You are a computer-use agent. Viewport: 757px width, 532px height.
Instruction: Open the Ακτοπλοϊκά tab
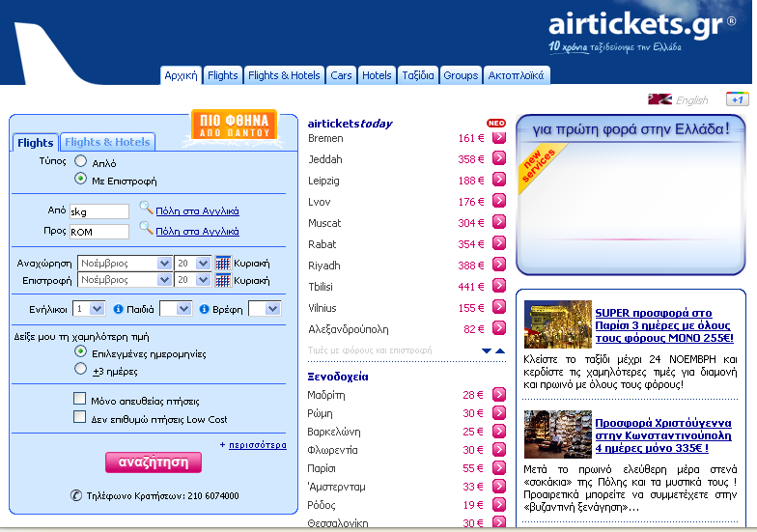click(x=516, y=75)
